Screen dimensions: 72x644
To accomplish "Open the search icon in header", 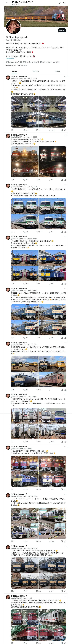I will pos(64,3).
